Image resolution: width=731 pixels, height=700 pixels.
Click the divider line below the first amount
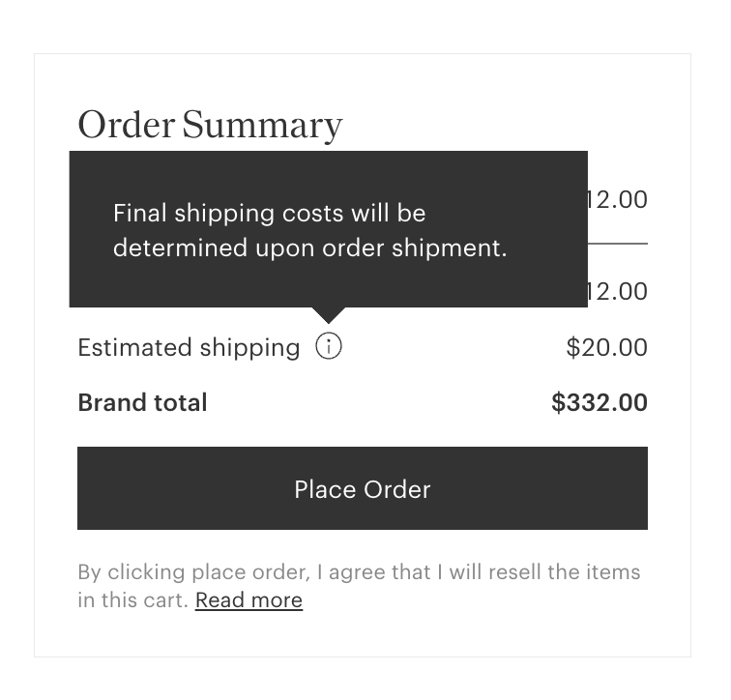(x=618, y=244)
